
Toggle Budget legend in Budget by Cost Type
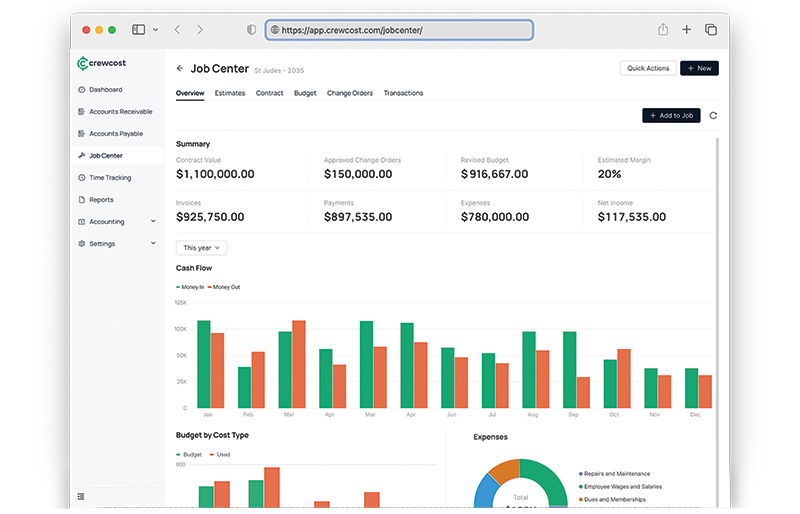pos(189,454)
